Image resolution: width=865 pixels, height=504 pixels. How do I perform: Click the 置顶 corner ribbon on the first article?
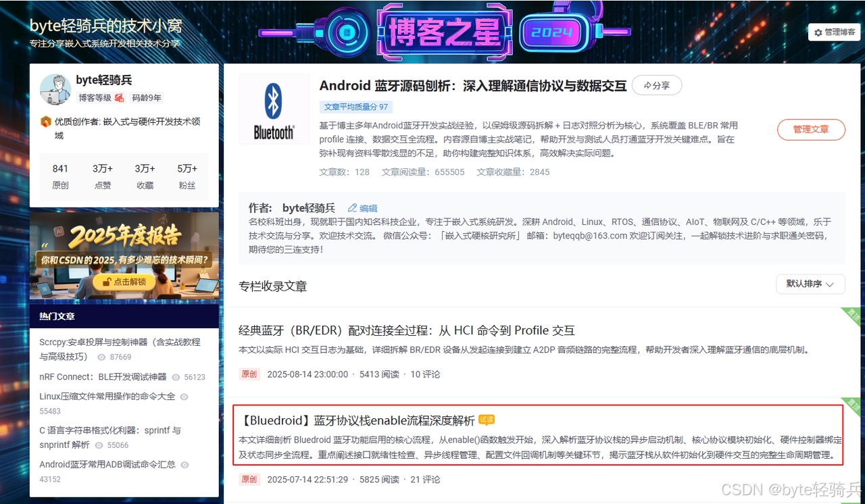851,315
